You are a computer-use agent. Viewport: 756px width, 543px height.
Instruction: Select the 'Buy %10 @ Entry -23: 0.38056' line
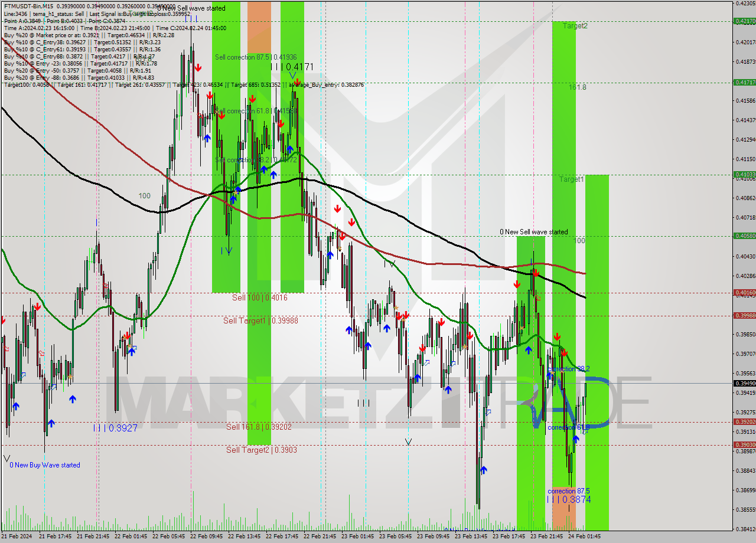(80, 63)
